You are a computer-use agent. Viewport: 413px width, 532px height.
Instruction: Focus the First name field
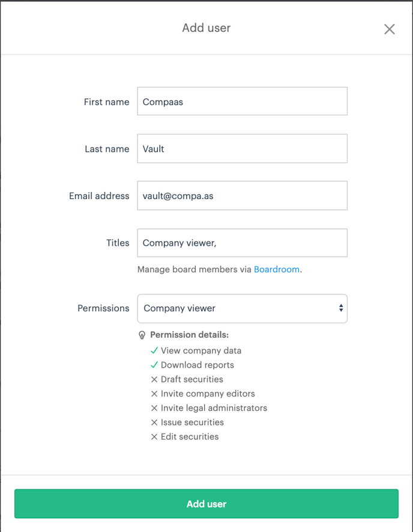click(x=242, y=101)
